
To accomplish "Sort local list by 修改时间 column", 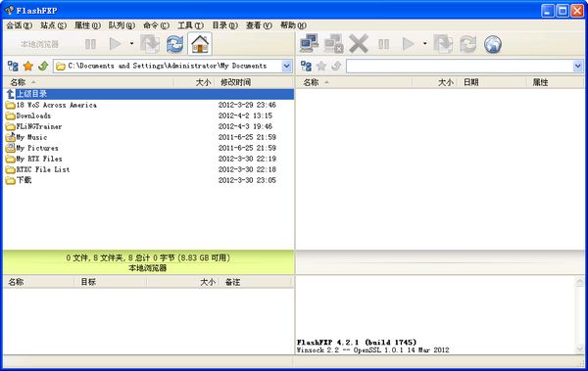I will [254, 82].
